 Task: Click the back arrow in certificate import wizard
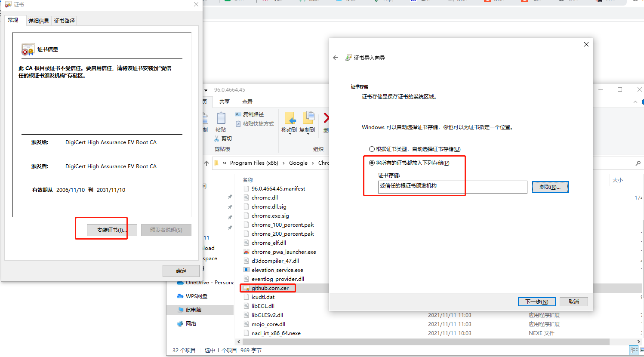pyautogui.click(x=336, y=58)
